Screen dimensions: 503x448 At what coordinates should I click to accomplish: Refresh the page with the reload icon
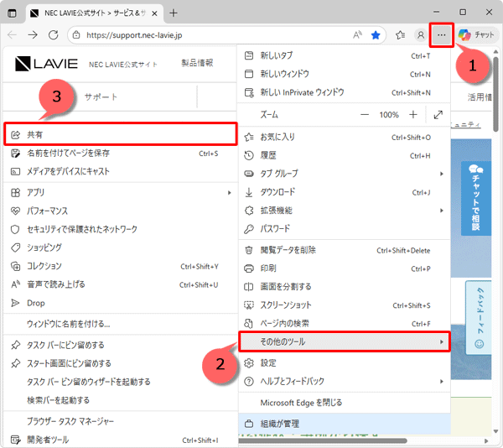tap(54, 35)
